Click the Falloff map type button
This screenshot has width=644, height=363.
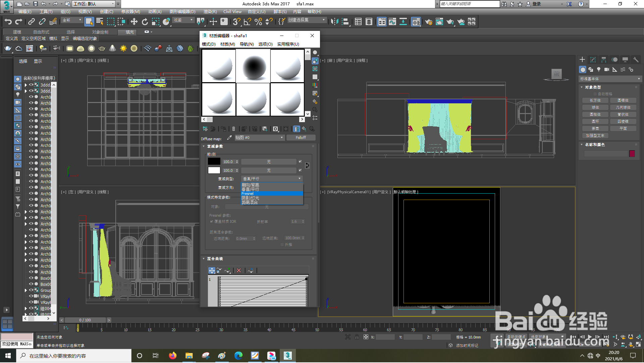[301, 138]
